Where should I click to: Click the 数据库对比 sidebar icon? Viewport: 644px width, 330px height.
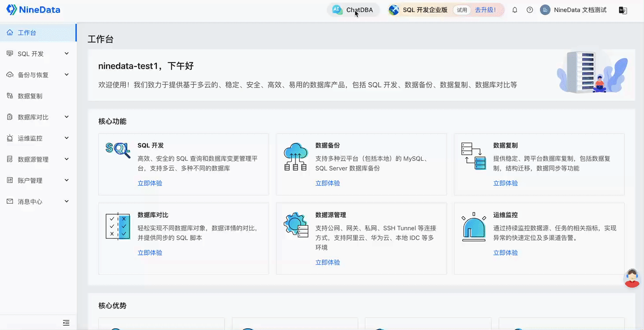10,117
